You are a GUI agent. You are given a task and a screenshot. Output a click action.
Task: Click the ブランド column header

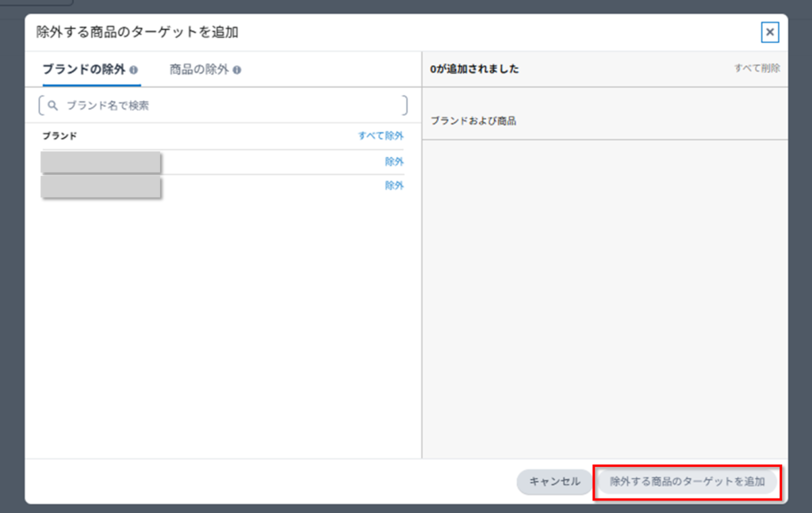[59, 136]
